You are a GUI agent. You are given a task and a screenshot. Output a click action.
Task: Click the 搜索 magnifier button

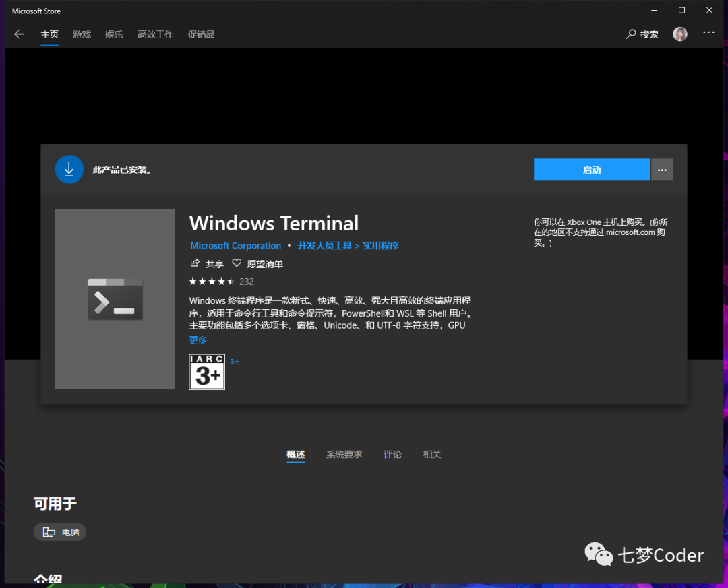[x=642, y=34]
